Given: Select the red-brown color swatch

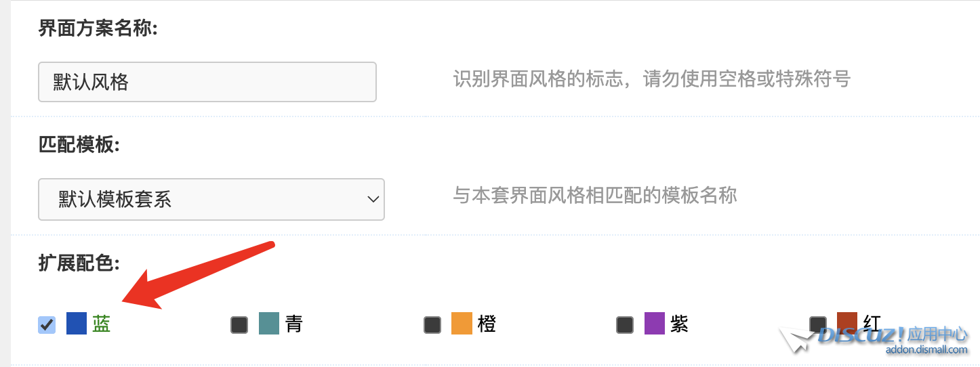Looking at the screenshot, I should [847, 322].
